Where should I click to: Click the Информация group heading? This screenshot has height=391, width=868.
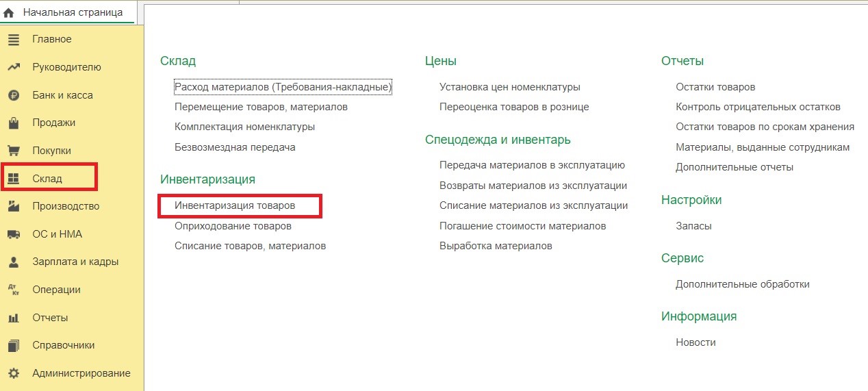coord(699,316)
